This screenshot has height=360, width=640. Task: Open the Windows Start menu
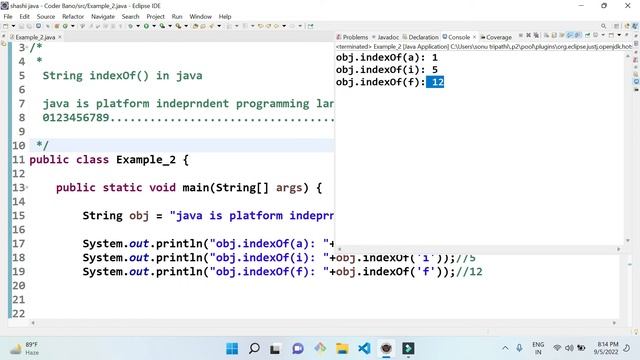[232, 349]
